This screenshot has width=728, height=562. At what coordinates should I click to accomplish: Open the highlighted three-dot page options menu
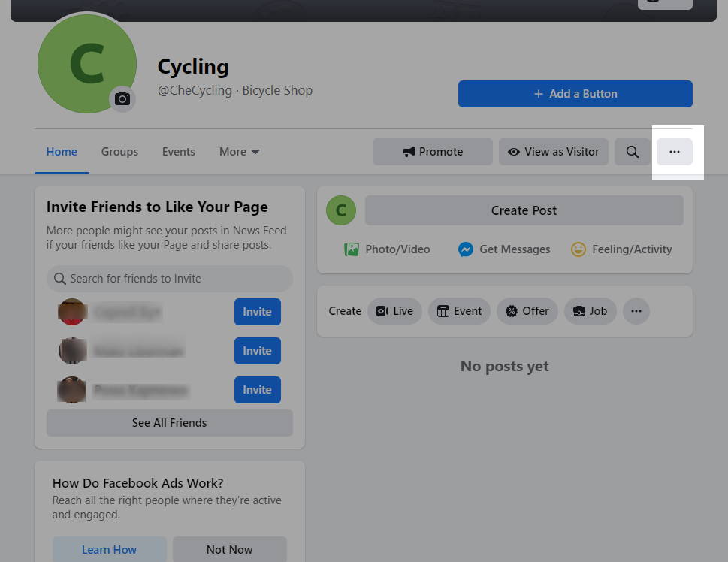[x=674, y=152]
